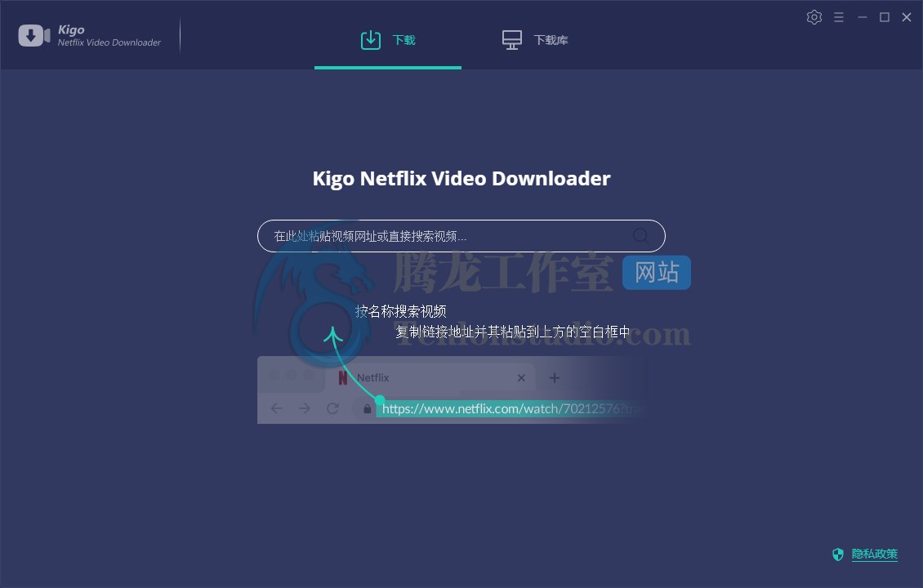Viewport: 923px width, 588px height.
Task: Click the Netflix URL illustration
Action: tap(452, 390)
